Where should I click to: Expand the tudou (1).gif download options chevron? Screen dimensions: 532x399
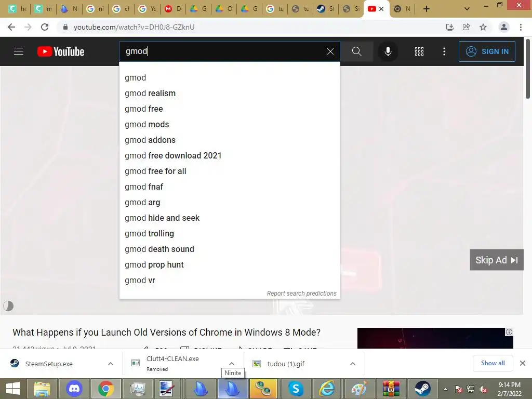pyautogui.click(x=353, y=364)
